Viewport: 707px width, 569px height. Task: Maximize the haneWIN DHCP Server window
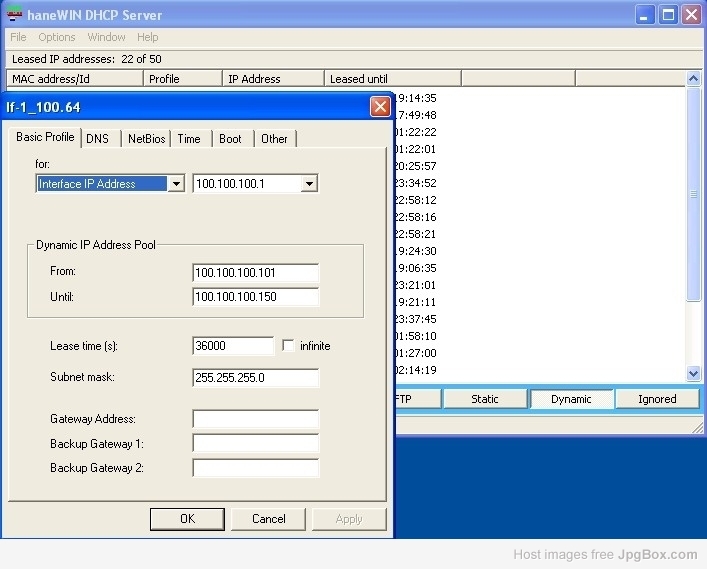668,14
